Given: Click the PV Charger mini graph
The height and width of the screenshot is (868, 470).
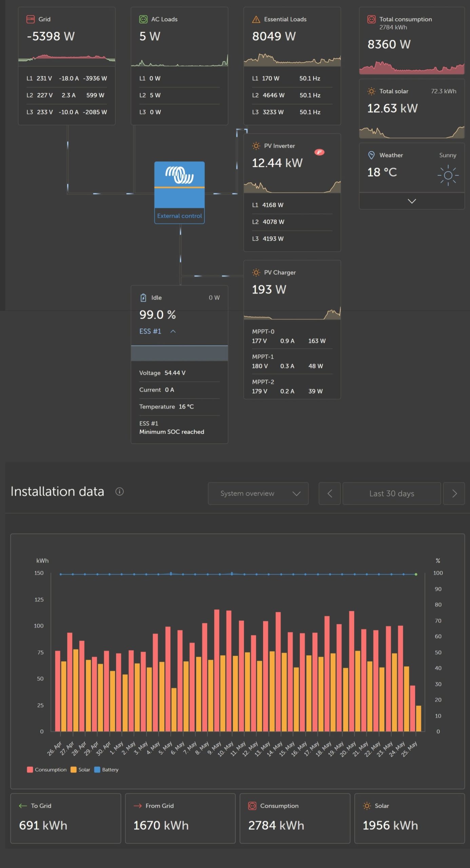Looking at the screenshot, I should pyautogui.click(x=292, y=313).
